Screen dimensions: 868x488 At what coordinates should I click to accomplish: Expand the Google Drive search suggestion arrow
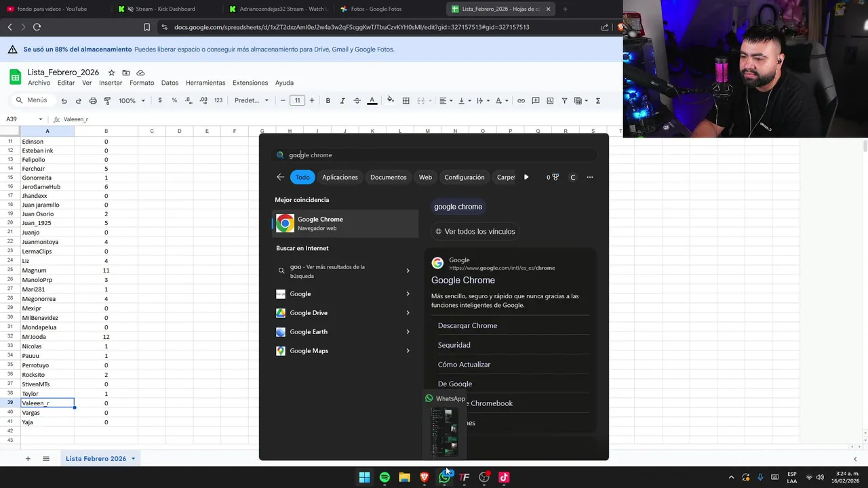(408, 312)
